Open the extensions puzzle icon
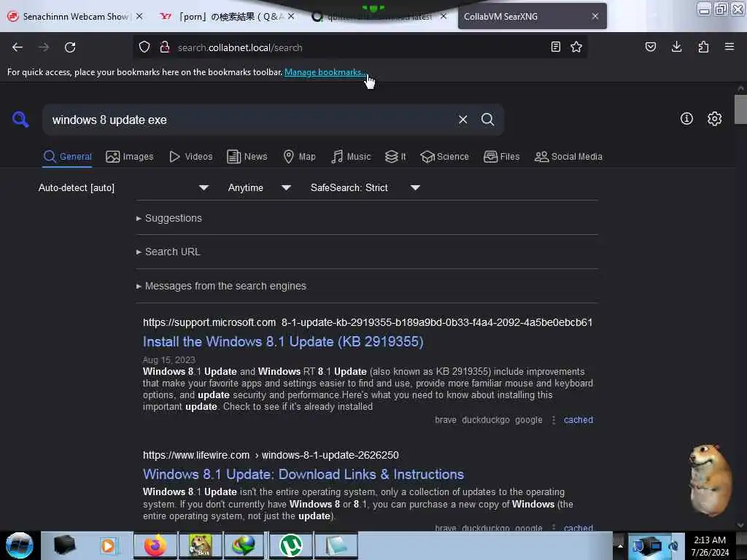Viewport: 747px width, 560px height. point(703,47)
